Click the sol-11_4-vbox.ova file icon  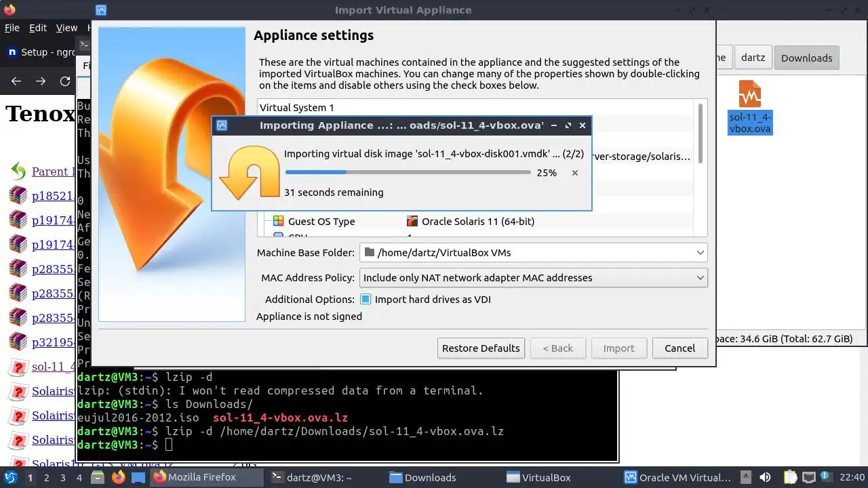[749, 94]
